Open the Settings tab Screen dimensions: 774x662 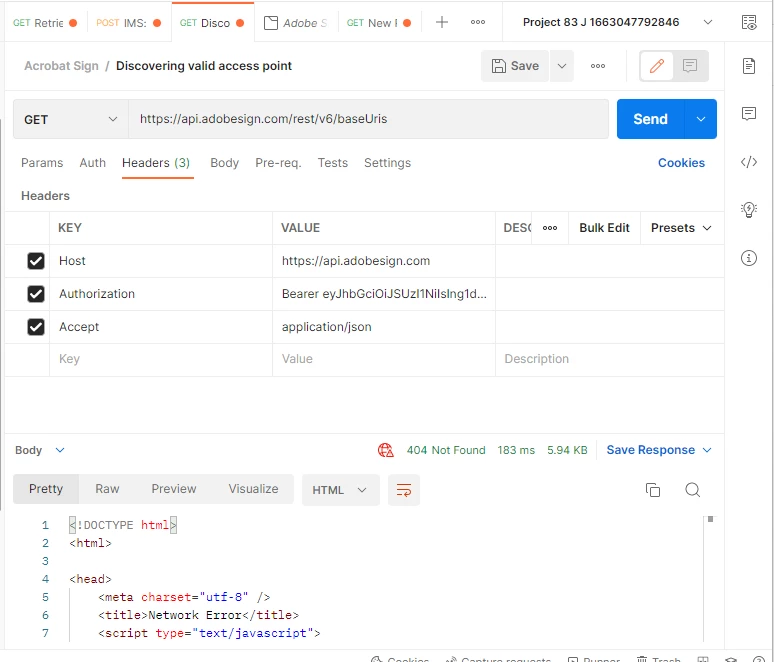coord(387,163)
